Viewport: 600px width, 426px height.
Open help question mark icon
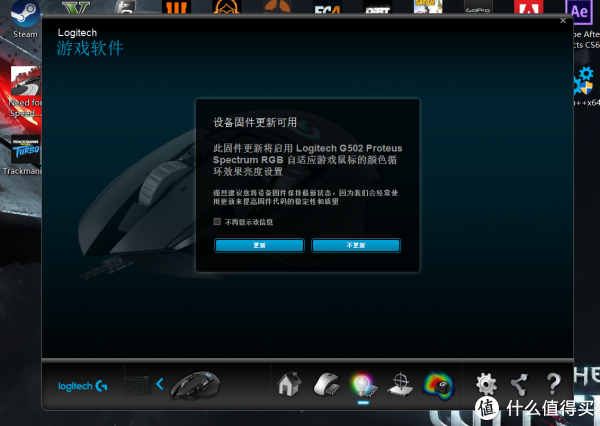[553, 384]
